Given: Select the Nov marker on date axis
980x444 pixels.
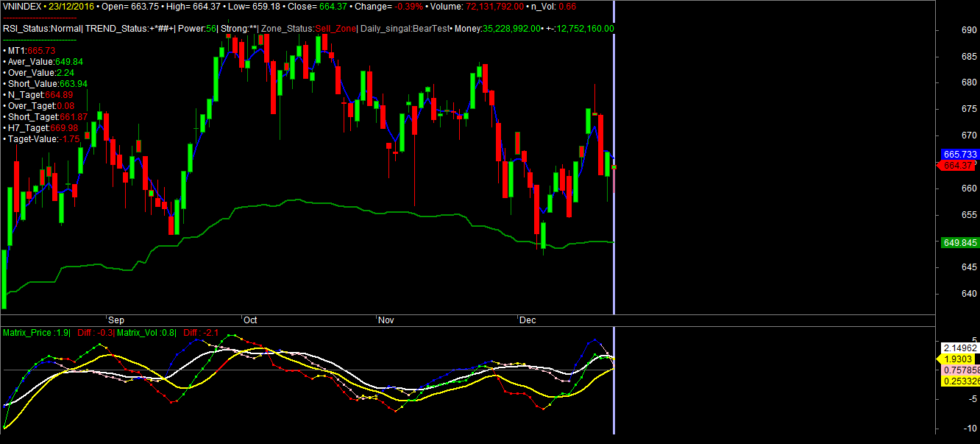Looking at the screenshot, I should 386,321.
